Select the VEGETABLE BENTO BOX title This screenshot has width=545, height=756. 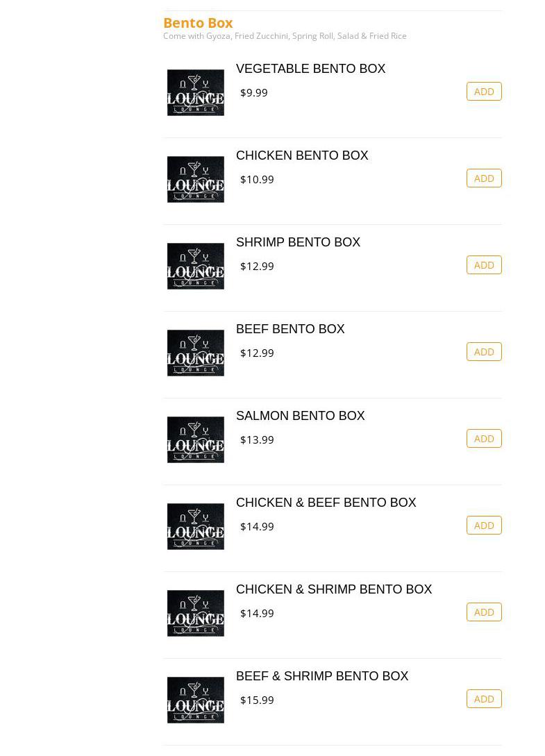coord(310,69)
